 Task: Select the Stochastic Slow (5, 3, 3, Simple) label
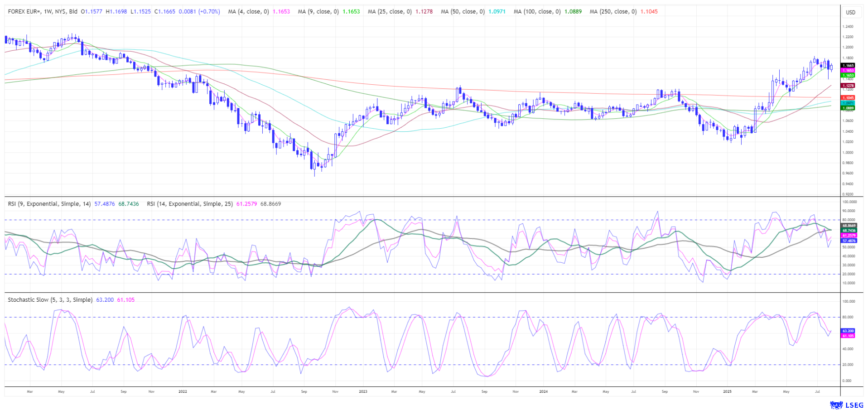click(x=50, y=300)
